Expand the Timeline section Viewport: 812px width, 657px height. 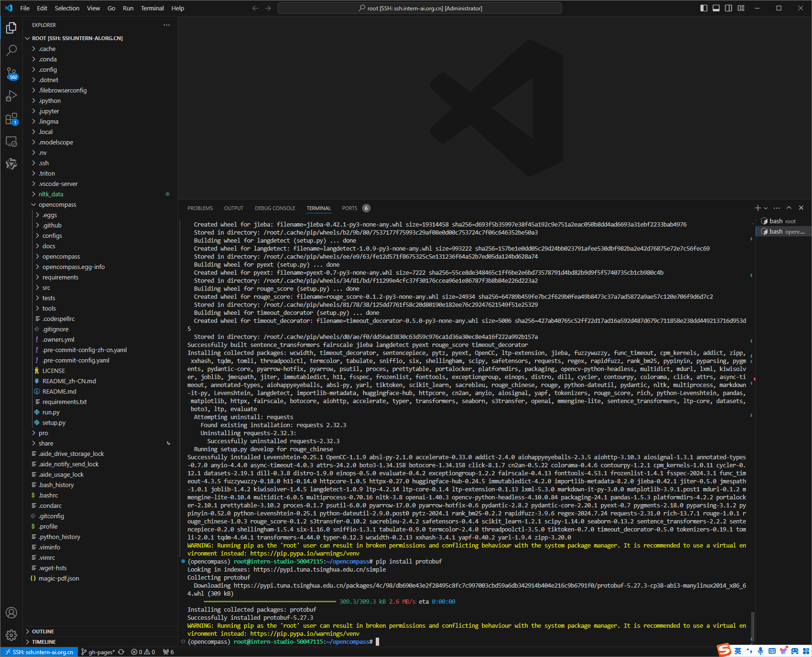click(100, 642)
